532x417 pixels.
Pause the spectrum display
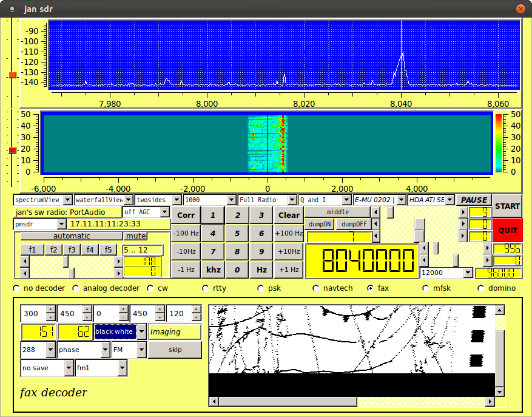tap(474, 200)
